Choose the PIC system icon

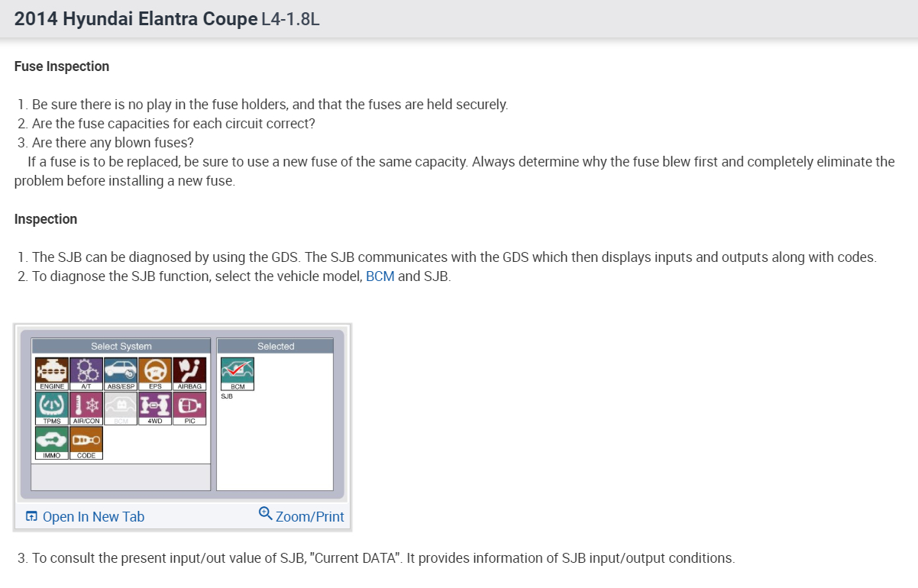[x=189, y=409]
